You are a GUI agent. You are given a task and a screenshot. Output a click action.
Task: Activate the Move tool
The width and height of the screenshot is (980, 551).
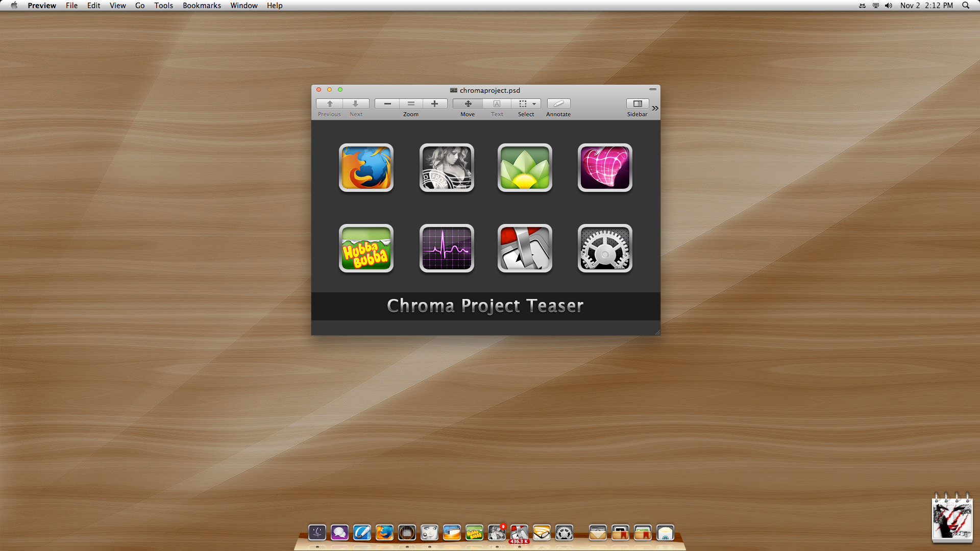tap(468, 104)
